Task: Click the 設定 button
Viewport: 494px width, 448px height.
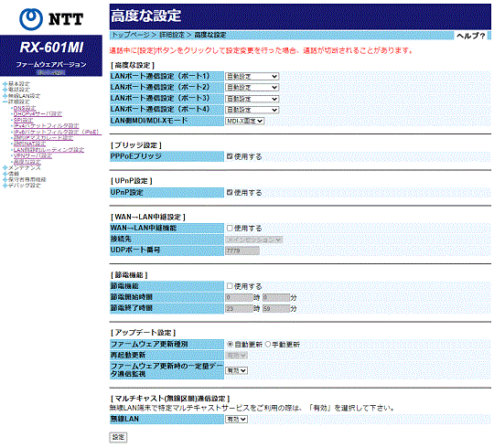Action: (118, 437)
